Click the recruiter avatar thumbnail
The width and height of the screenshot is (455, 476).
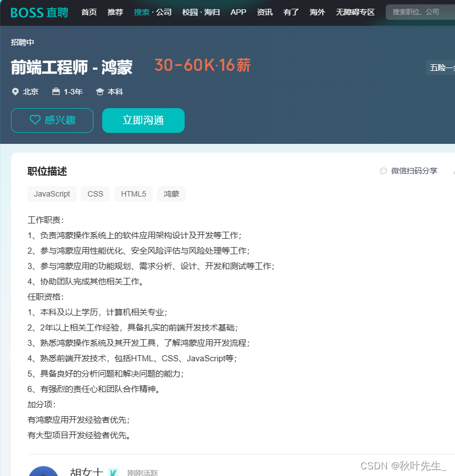[x=43, y=471]
